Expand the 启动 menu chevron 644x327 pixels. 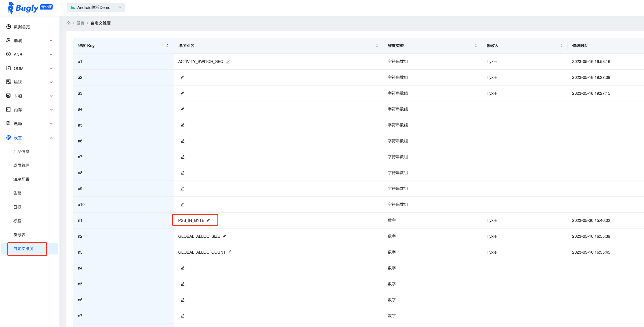click(51, 124)
